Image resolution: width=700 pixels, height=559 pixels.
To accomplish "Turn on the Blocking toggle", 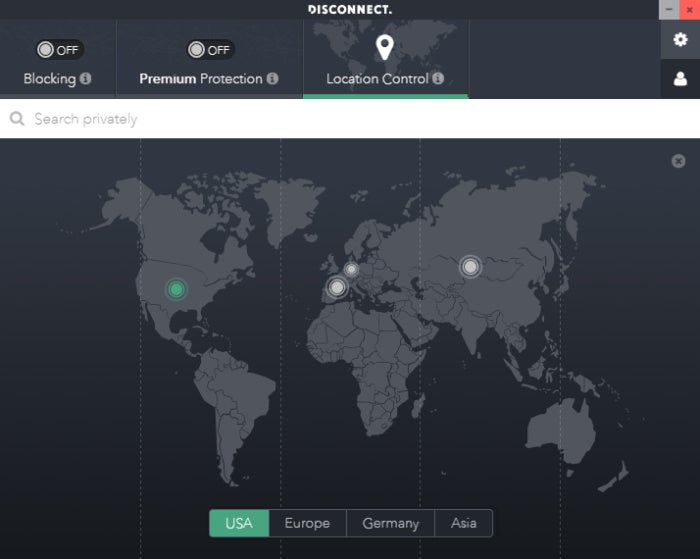I will 59,50.
